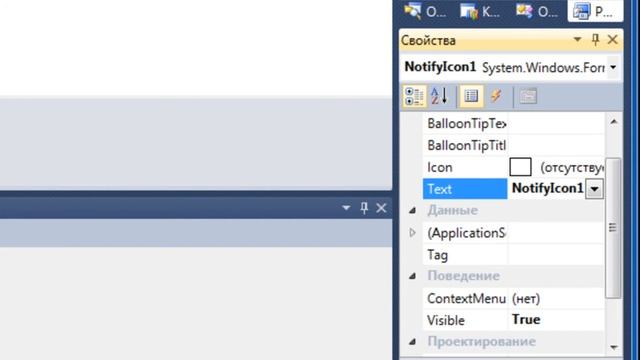Select the Icon property row
The height and width of the screenshot is (360, 640).
(x=465, y=167)
